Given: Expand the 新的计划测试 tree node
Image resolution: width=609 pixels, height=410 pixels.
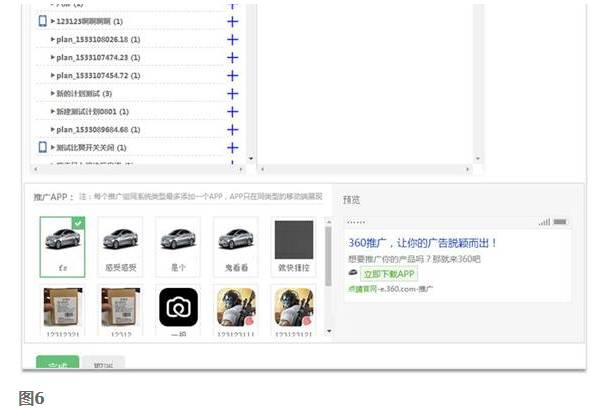Looking at the screenshot, I should (x=53, y=93).
